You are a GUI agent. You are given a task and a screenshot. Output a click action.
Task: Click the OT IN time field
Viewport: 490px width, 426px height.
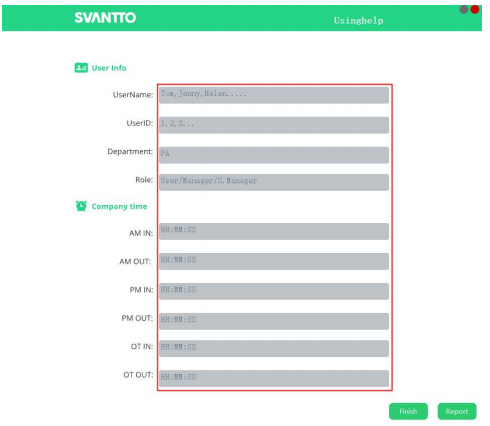pyautogui.click(x=274, y=349)
